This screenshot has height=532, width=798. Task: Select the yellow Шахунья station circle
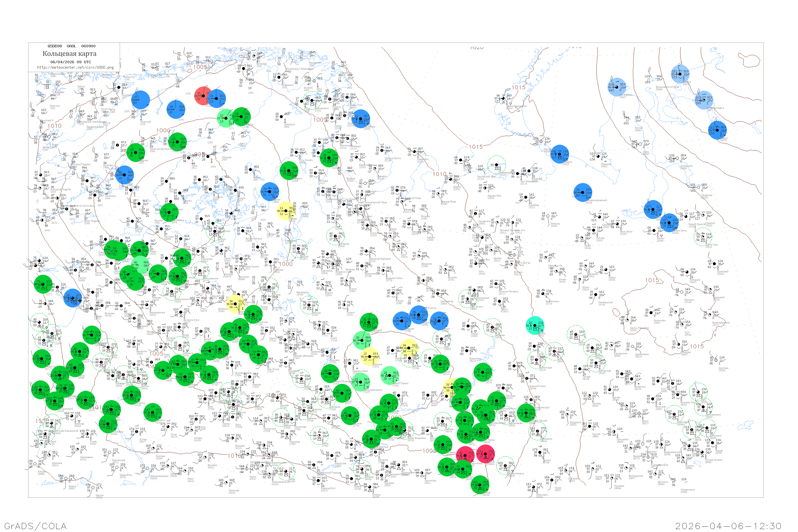369,357
